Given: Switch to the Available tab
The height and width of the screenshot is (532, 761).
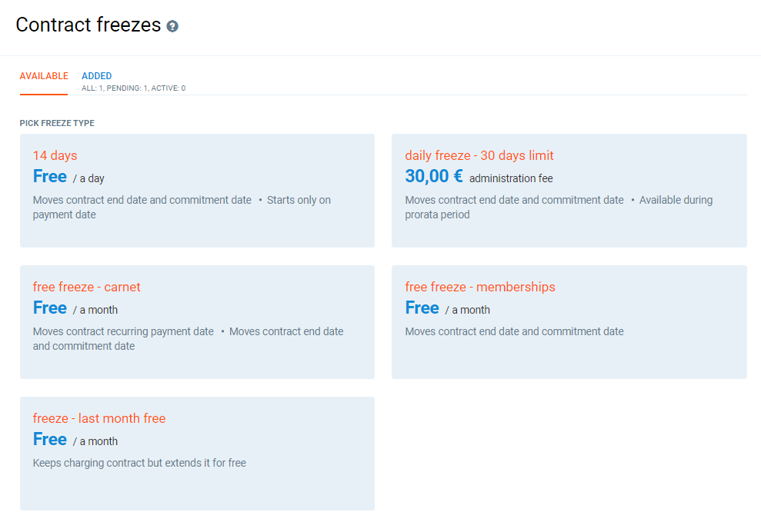Looking at the screenshot, I should coord(44,76).
